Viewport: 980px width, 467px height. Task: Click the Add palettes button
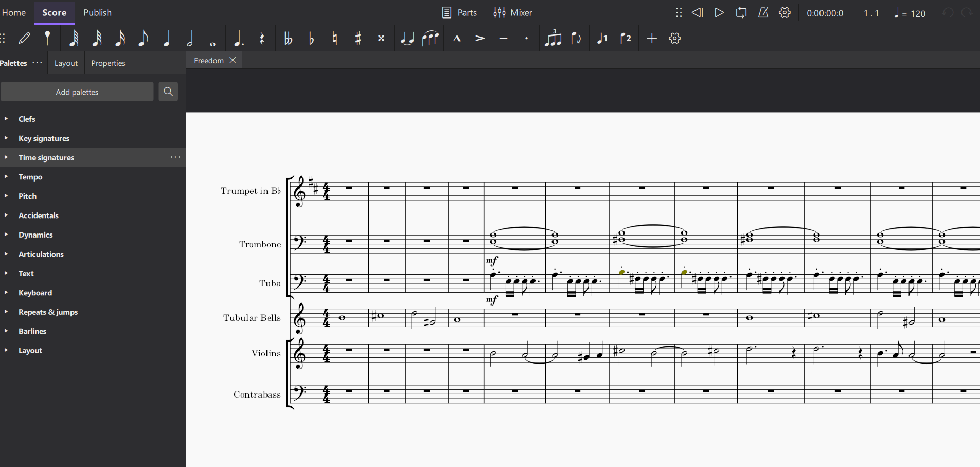[77, 92]
